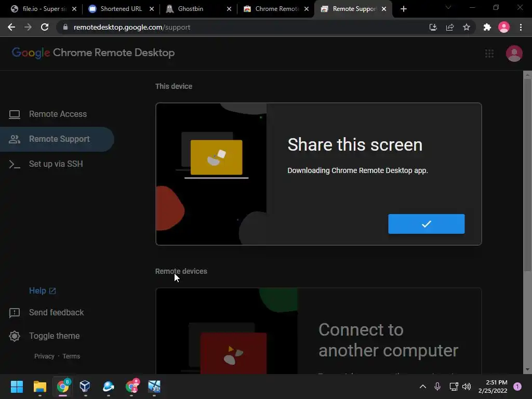
Task: Select Remote Support in the sidebar
Action: [57, 139]
